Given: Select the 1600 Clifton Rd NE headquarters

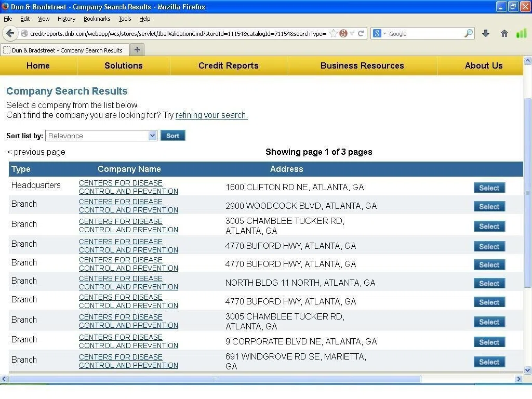Looking at the screenshot, I should pyautogui.click(x=489, y=188).
